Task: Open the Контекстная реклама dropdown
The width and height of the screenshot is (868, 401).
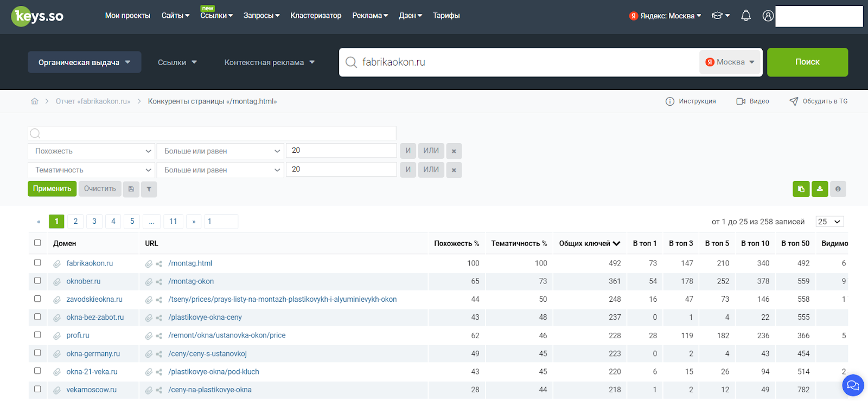Action: tap(270, 62)
